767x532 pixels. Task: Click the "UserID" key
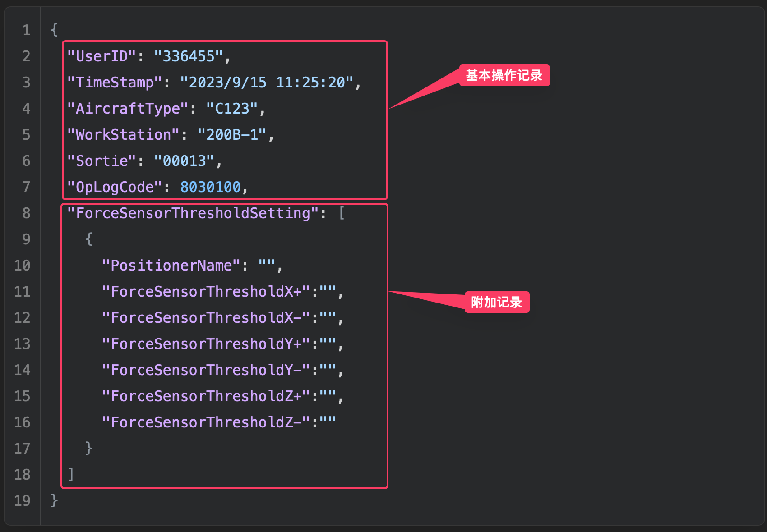(102, 56)
